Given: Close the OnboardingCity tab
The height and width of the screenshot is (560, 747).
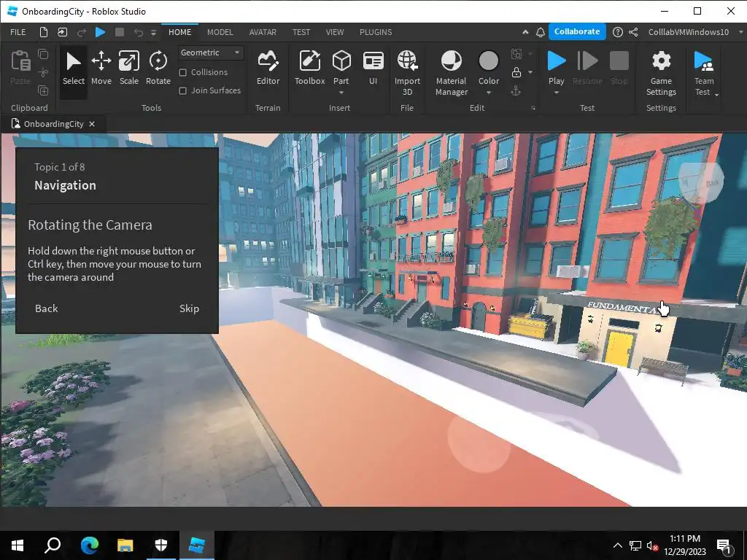Looking at the screenshot, I should [92, 124].
